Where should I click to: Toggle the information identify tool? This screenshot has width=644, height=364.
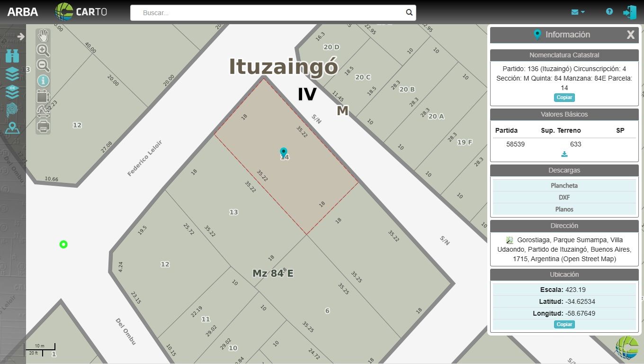43,81
